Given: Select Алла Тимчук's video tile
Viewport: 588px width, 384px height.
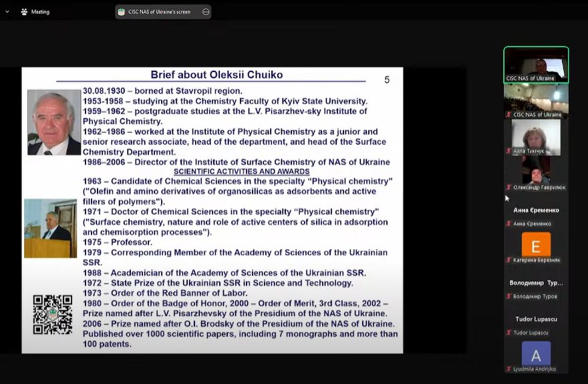Looking at the screenshot, I should pos(536,138).
